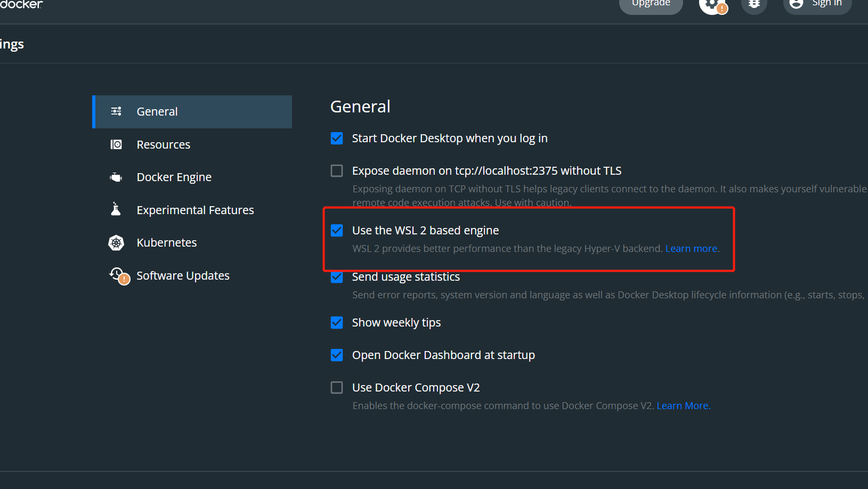The height and width of the screenshot is (489, 868).
Task: Uncheck Use the WSL 2 based engine
Action: 337,231
